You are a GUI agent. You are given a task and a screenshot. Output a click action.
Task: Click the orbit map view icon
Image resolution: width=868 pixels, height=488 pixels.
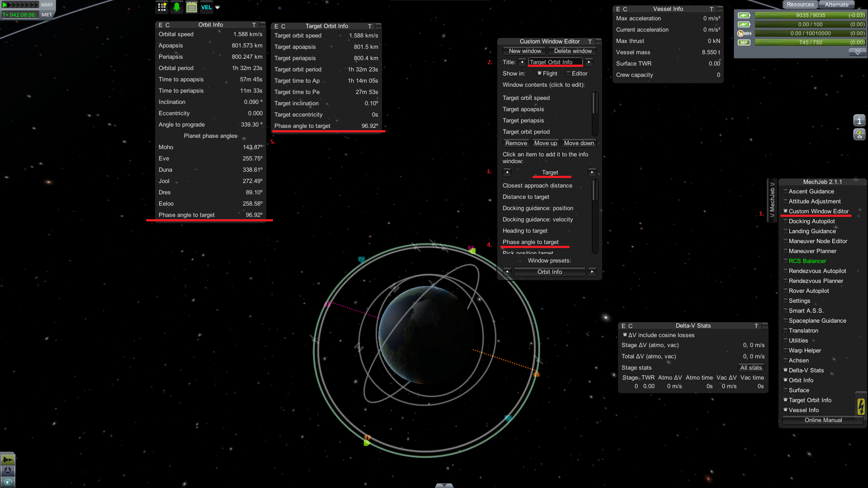coord(8,482)
